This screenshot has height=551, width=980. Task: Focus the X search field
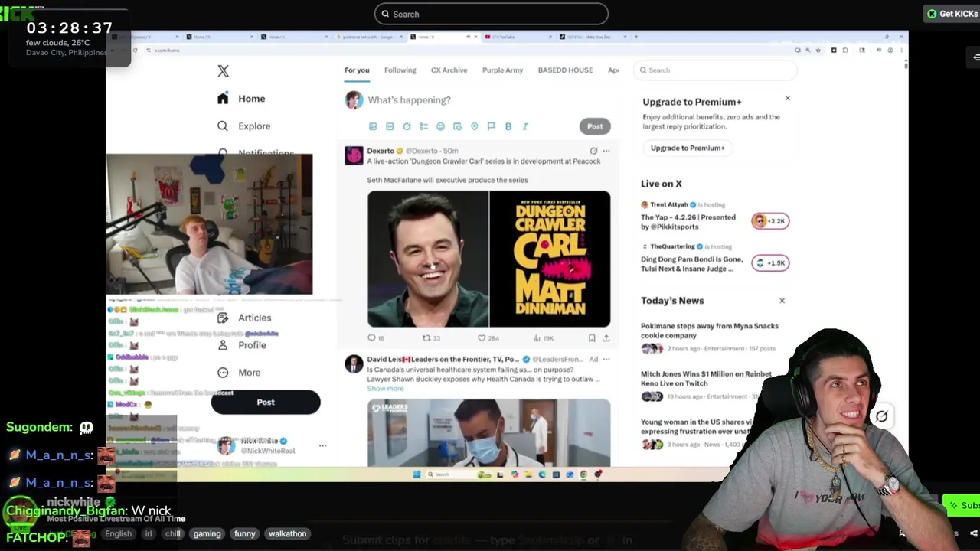pyautogui.click(x=715, y=70)
